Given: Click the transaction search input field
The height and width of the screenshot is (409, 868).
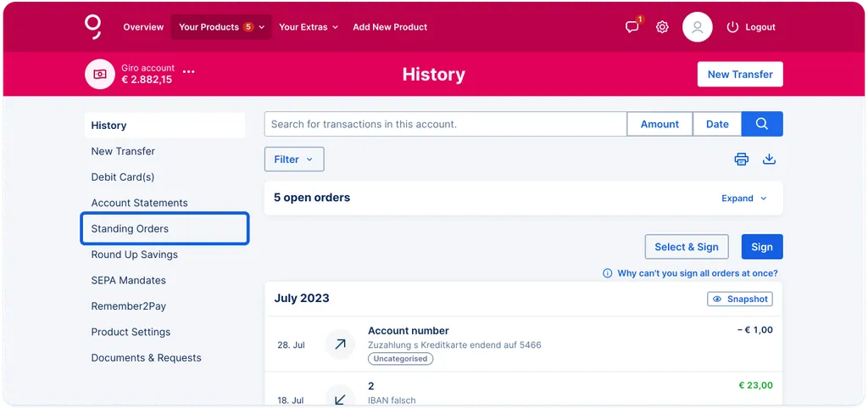Looking at the screenshot, I should 446,124.
